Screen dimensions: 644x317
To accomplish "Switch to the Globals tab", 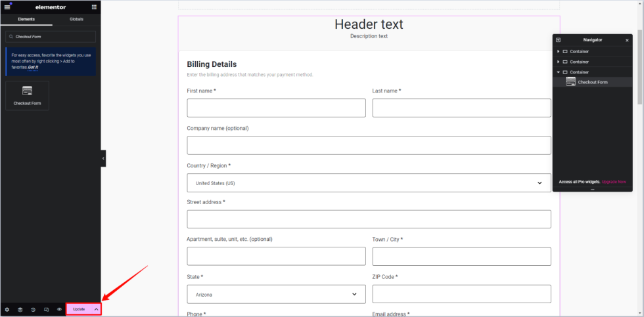I will tap(76, 19).
